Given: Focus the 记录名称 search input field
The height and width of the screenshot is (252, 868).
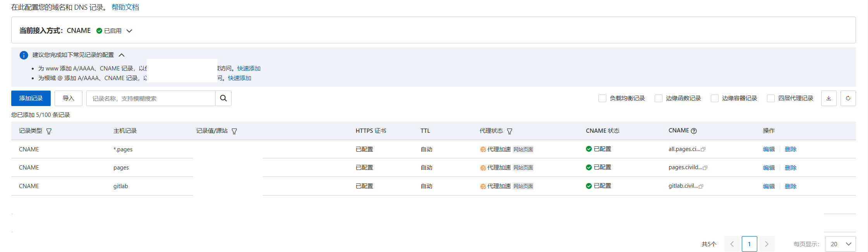Looking at the screenshot, I should tap(151, 98).
